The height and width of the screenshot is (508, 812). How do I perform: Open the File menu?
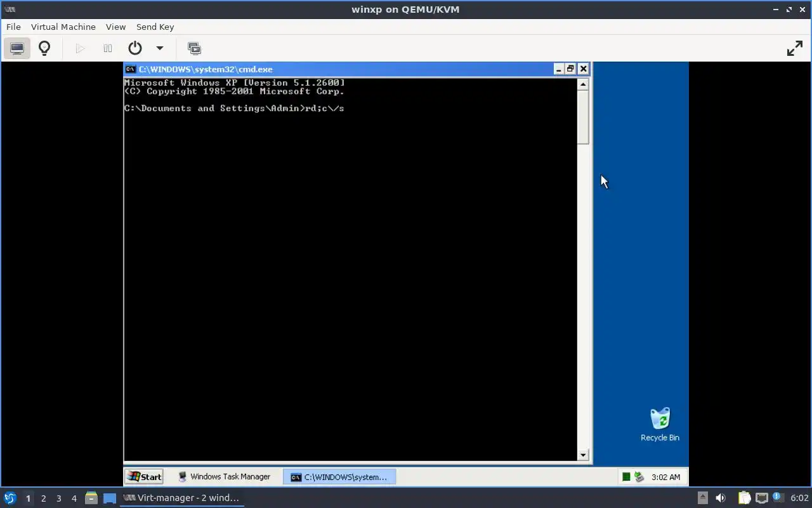(x=13, y=27)
